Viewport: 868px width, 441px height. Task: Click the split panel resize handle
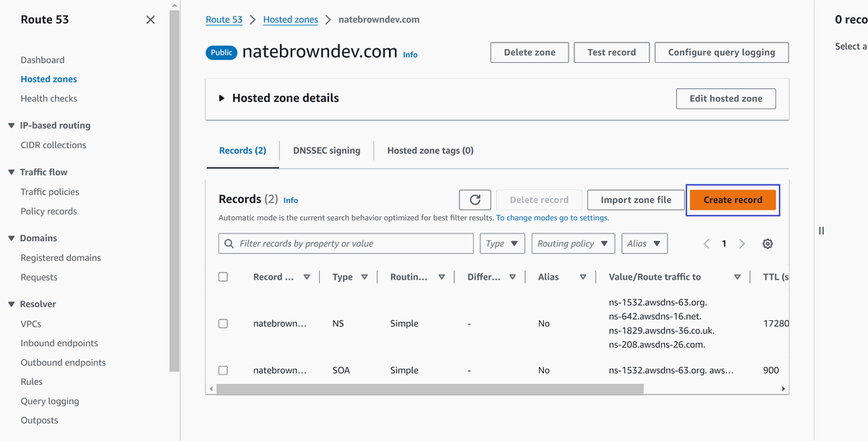[x=821, y=231]
